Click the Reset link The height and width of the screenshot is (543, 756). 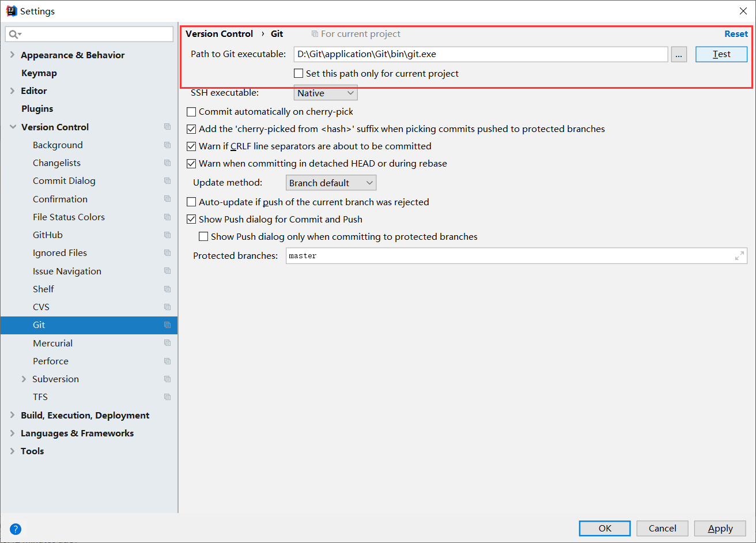[736, 34]
